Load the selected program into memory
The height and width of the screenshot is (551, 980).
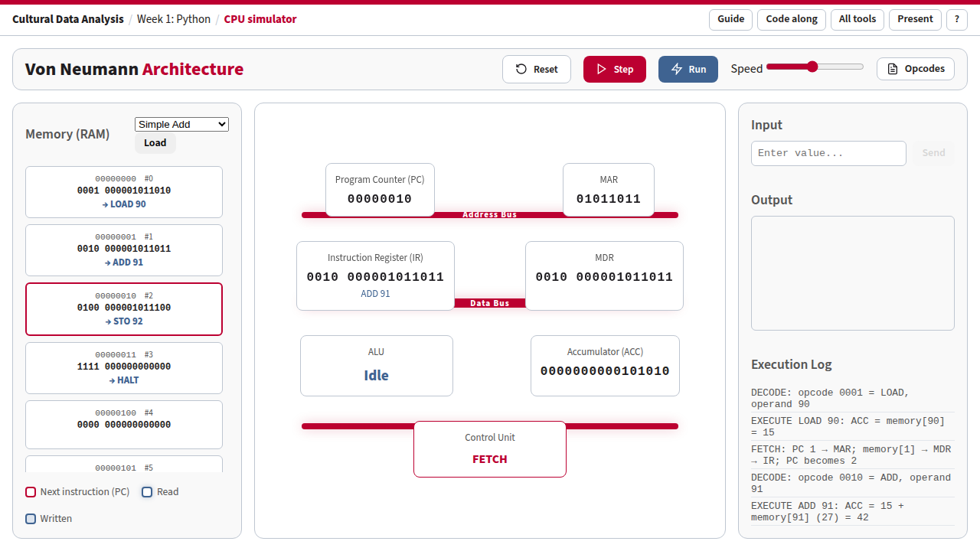(x=155, y=143)
